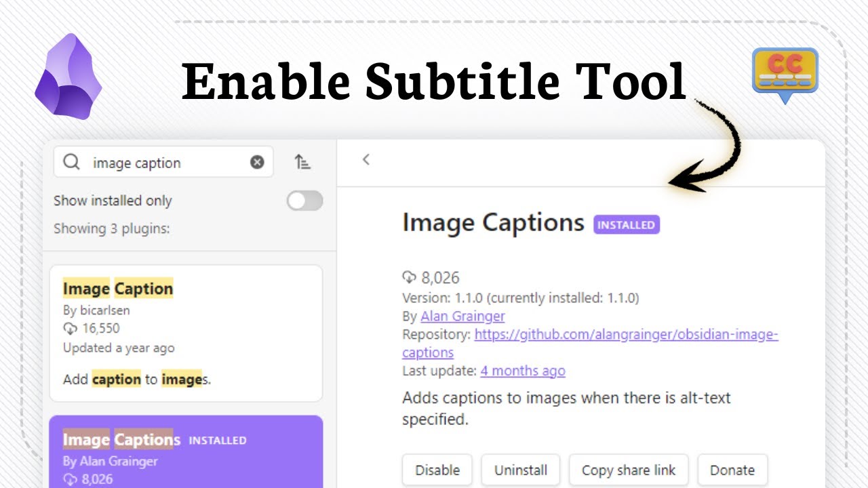This screenshot has width=868, height=488.
Task: Click the Version 1.1.0 line
Action: point(521,298)
